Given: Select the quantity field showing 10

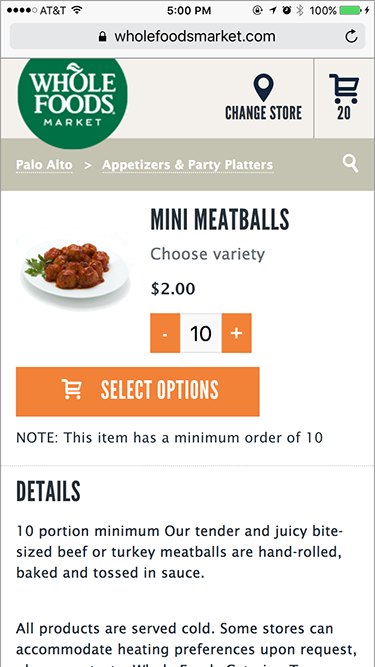Looking at the screenshot, I should tap(201, 333).
